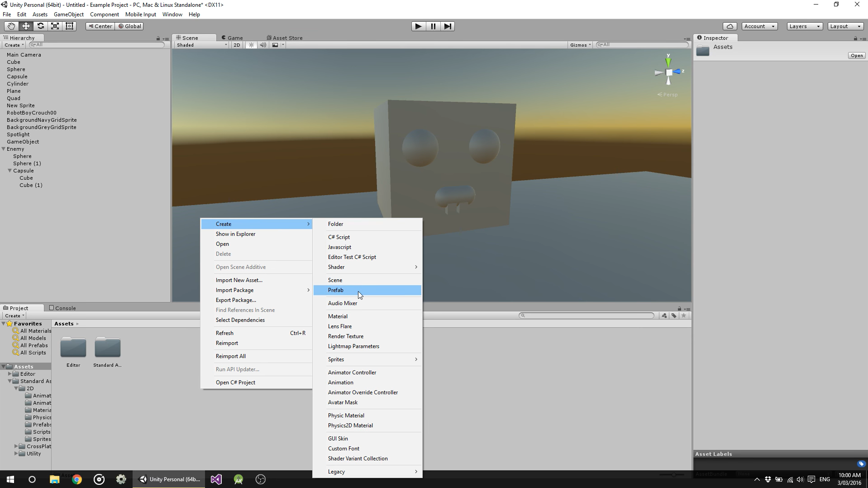This screenshot has height=488, width=868.
Task: Toggle Persp projection label
Action: coord(668,95)
